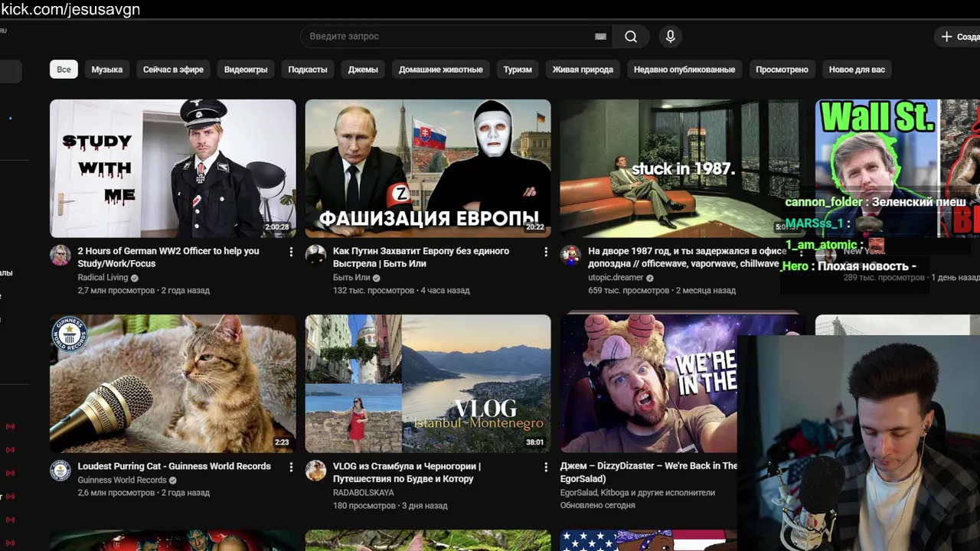Select the Все filter chip

pyautogui.click(x=64, y=70)
